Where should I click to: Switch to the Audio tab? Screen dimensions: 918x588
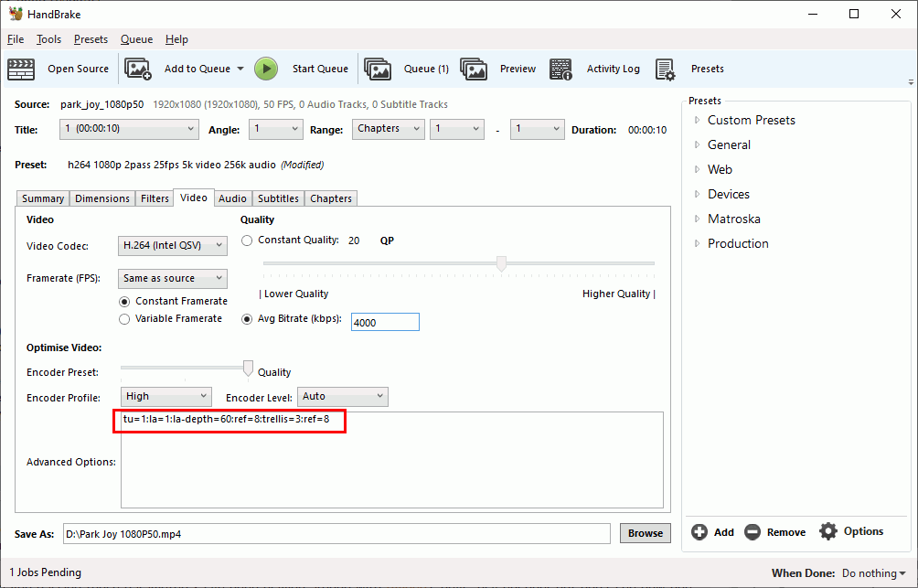pyautogui.click(x=232, y=198)
